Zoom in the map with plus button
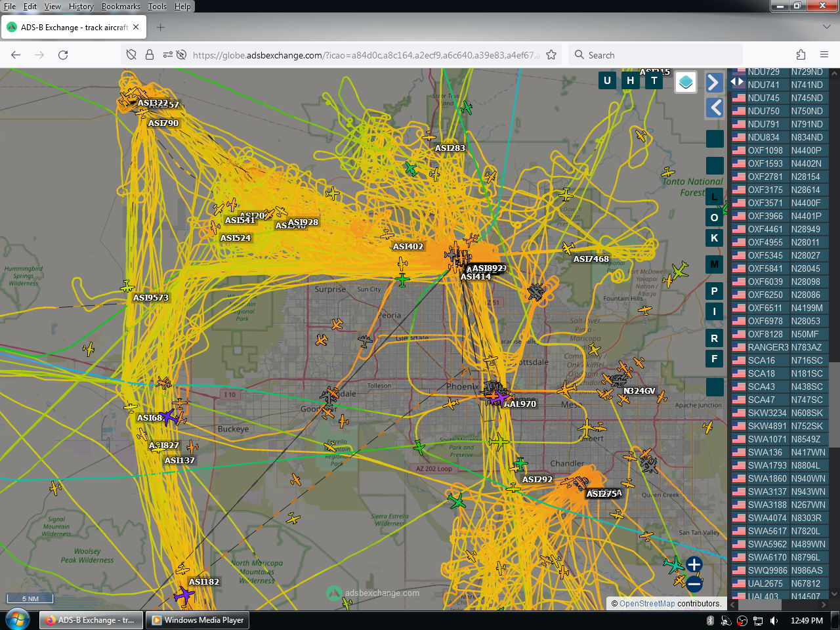The width and height of the screenshot is (840, 630). pos(694,564)
